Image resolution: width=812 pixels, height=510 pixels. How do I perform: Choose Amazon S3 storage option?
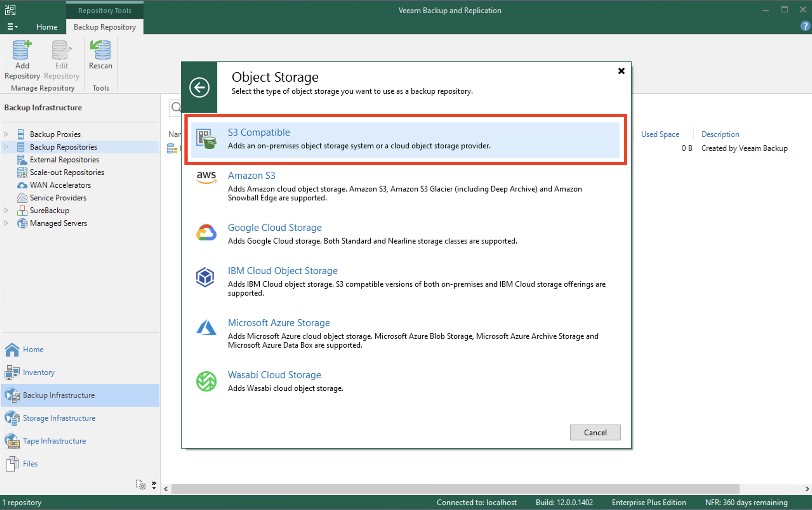click(x=405, y=186)
